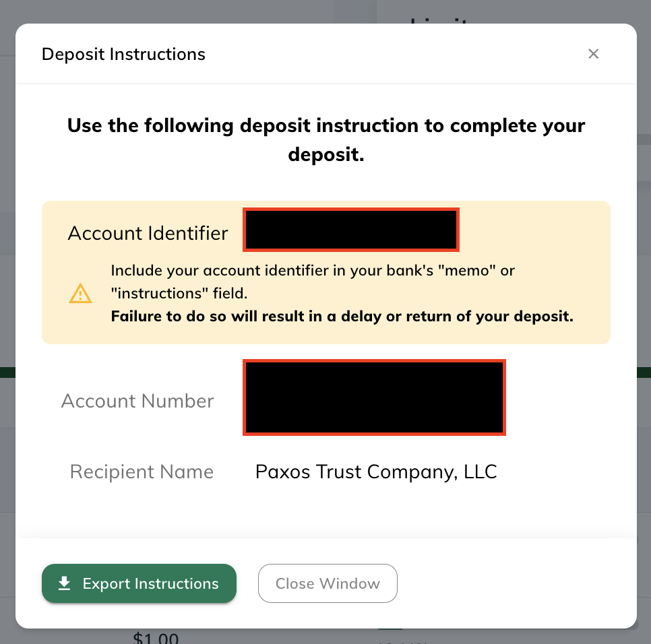Screen dimensions: 651x644
Task: Click the Account Number label
Action: 137,401
